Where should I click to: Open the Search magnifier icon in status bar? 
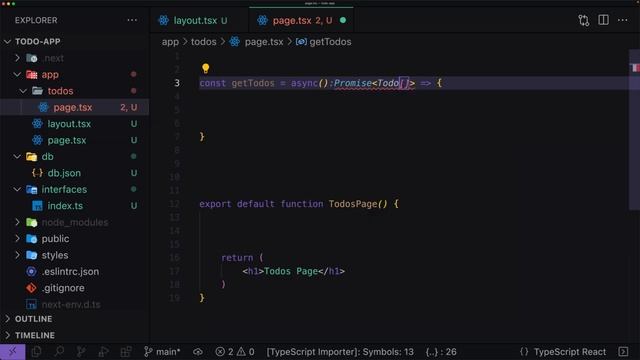coord(59,351)
